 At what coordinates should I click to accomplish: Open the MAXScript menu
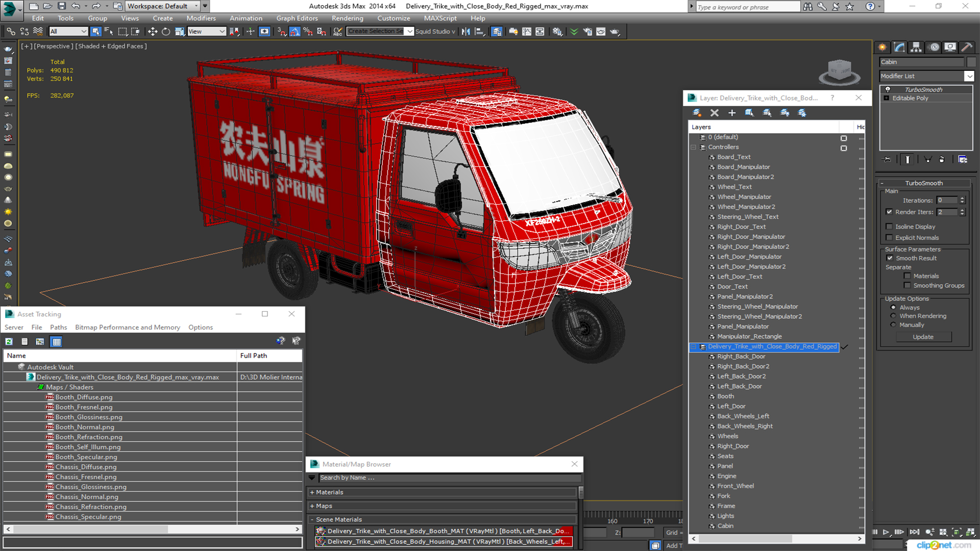click(x=440, y=18)
